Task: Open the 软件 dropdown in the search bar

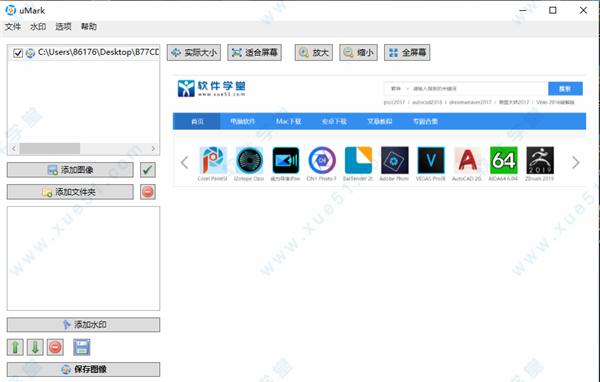Action: (x=400, y=88)
